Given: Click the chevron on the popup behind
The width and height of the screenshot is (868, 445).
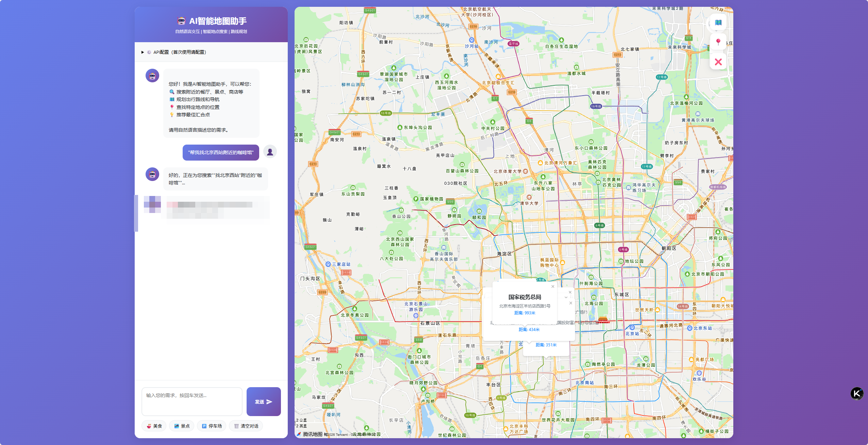Looking at the screenshot, I should coord(566,297).
